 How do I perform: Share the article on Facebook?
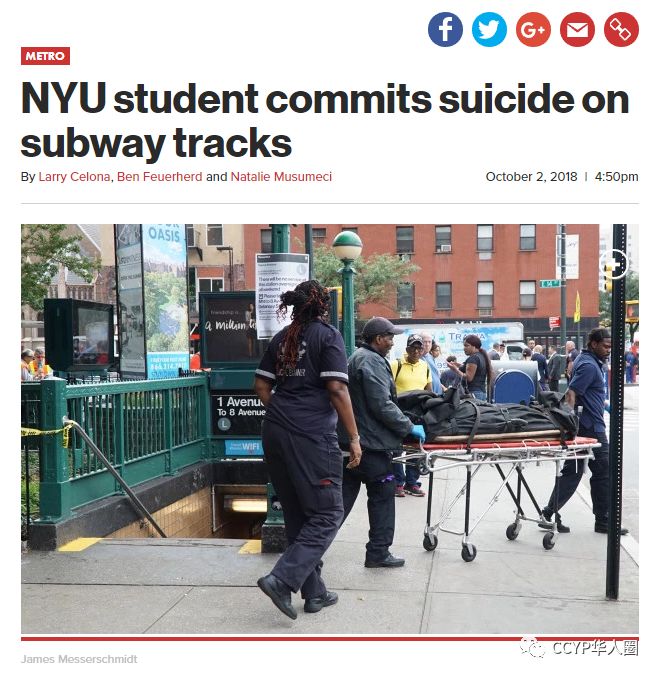click(x=445, y=29)
